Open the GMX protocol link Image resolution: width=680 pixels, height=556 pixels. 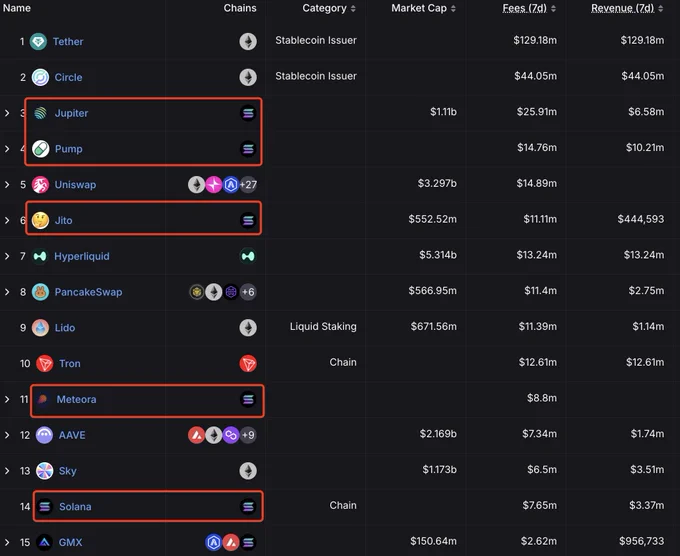coord(70,542)
